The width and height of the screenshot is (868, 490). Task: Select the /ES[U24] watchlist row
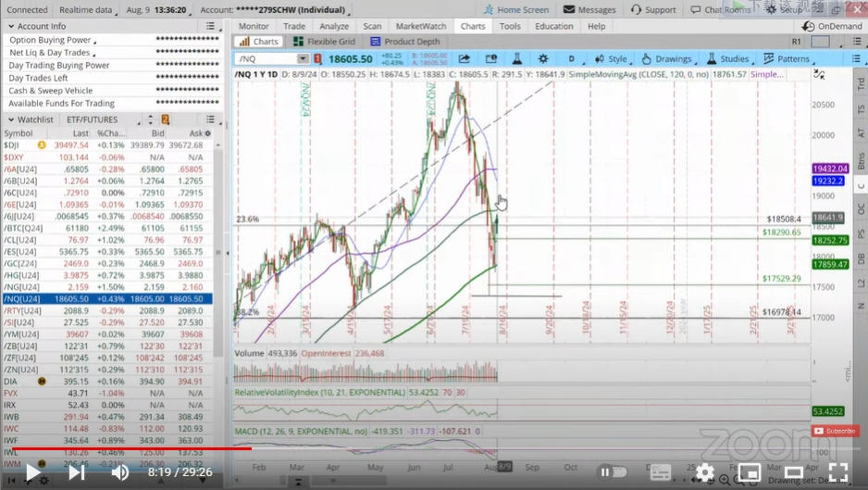click(107, 252)
